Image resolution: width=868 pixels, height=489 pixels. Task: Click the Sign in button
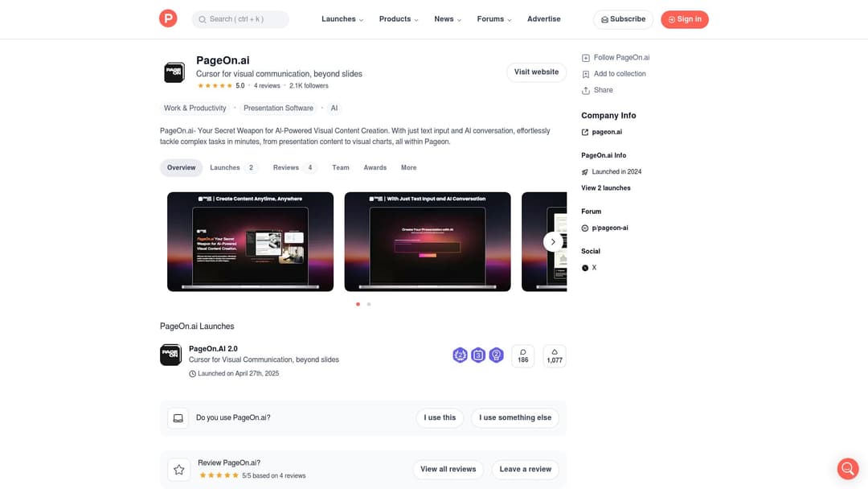point(684,19)
